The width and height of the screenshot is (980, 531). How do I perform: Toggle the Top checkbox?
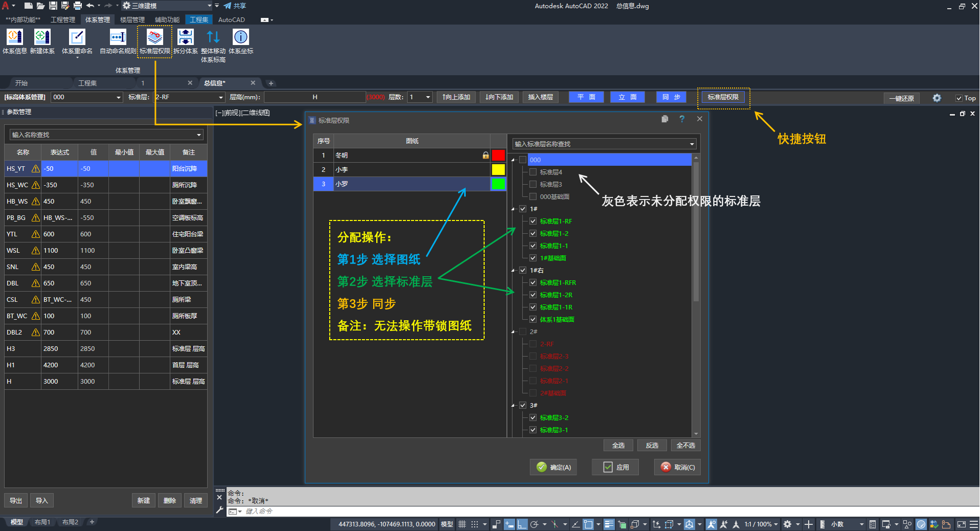[x=959, y=98]
